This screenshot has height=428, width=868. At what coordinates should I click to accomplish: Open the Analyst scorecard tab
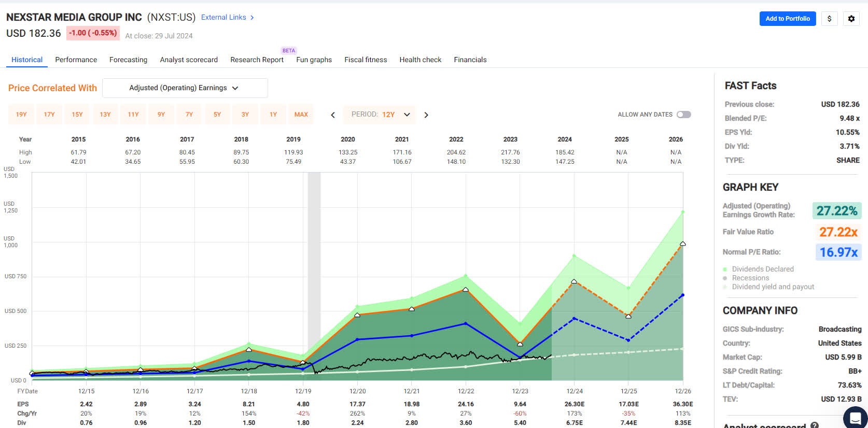189,60
